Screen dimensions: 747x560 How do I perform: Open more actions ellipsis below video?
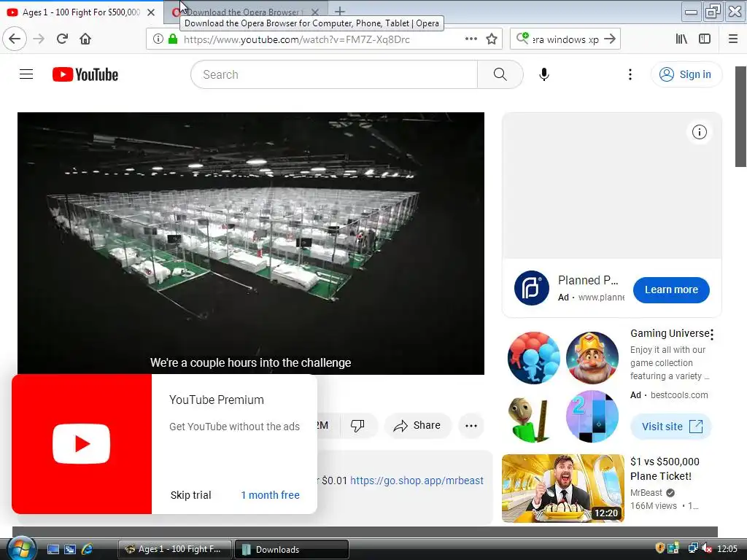[x=471, y=425]
